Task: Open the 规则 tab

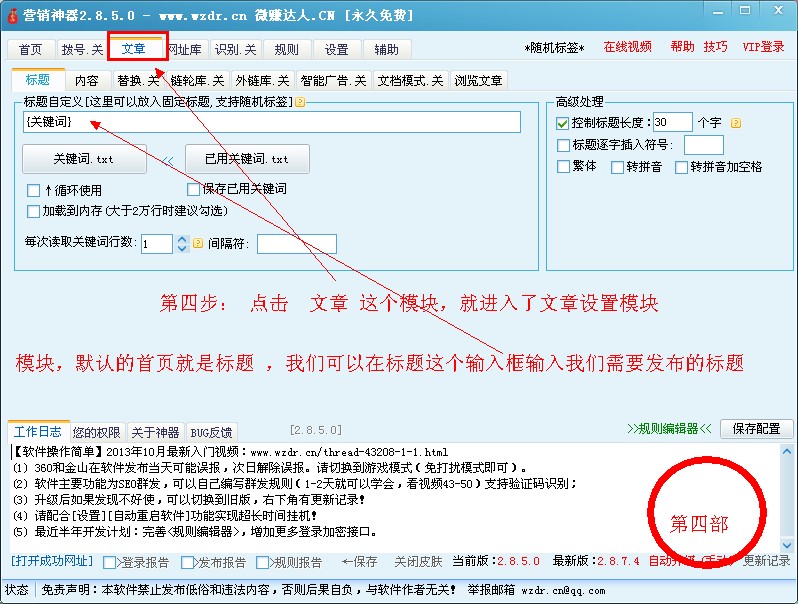Action: (287, 49)
